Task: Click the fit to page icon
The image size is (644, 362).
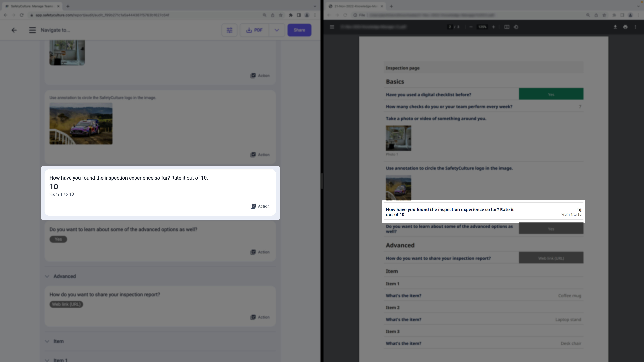Action: point(507,27)
